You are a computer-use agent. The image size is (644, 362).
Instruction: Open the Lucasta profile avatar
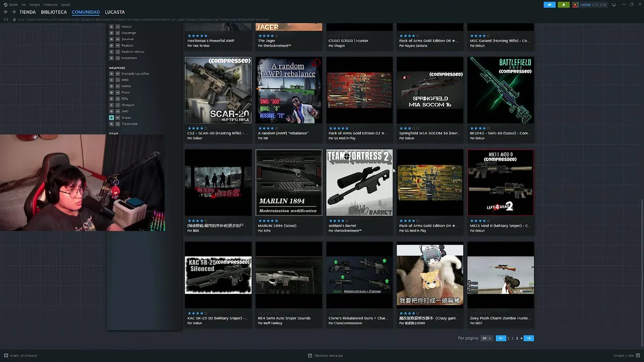(x=575, y=5)
